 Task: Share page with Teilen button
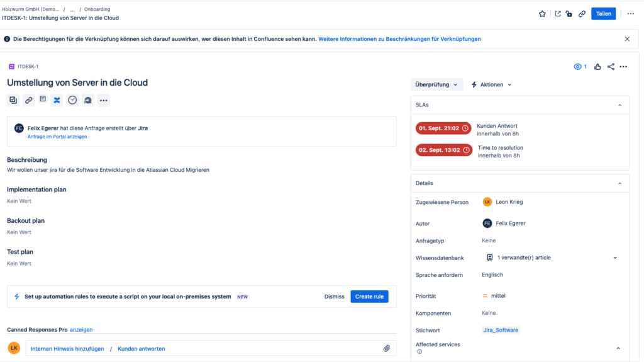tap(603, 14)
